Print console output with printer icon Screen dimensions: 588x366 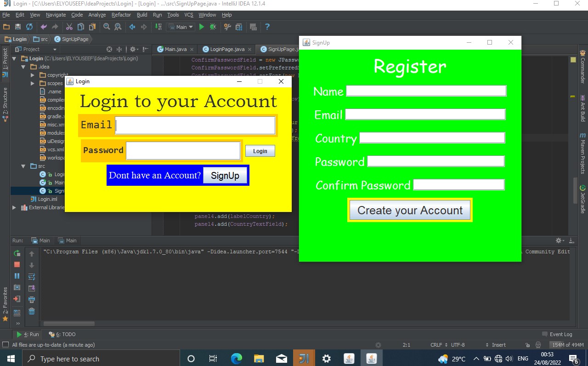tap(32, 300)
